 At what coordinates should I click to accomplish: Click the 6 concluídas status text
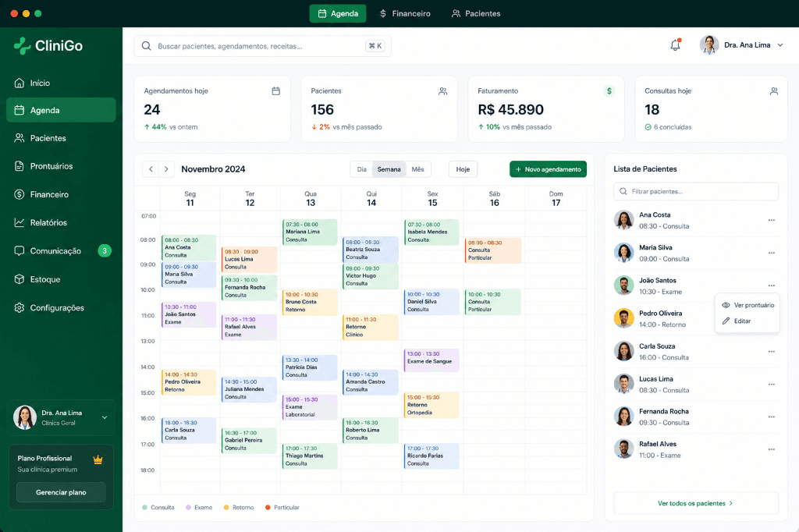[673, 127]
